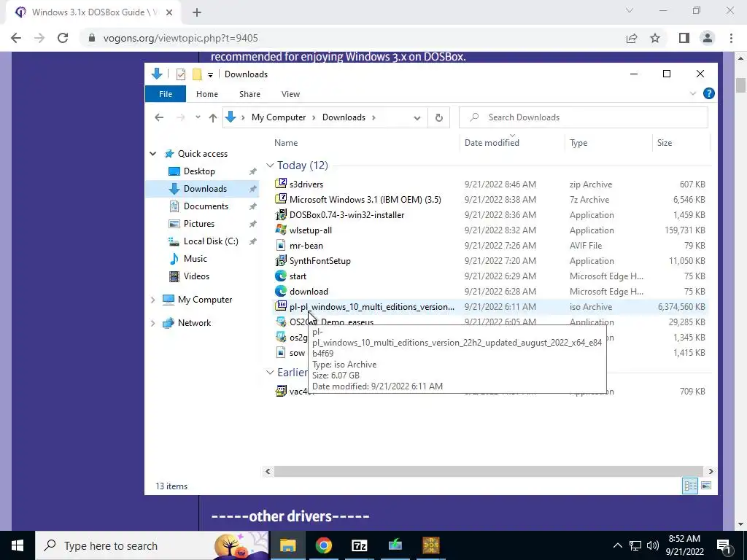Expand the ribbon chevron
Viewport: 747px width, 560px height.
[693, 94]
